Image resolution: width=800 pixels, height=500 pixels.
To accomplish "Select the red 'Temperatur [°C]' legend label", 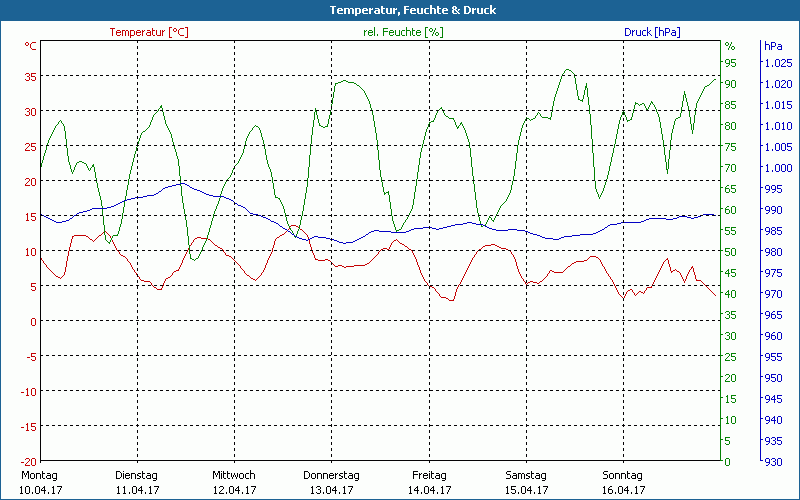I will tap(149, 32).
